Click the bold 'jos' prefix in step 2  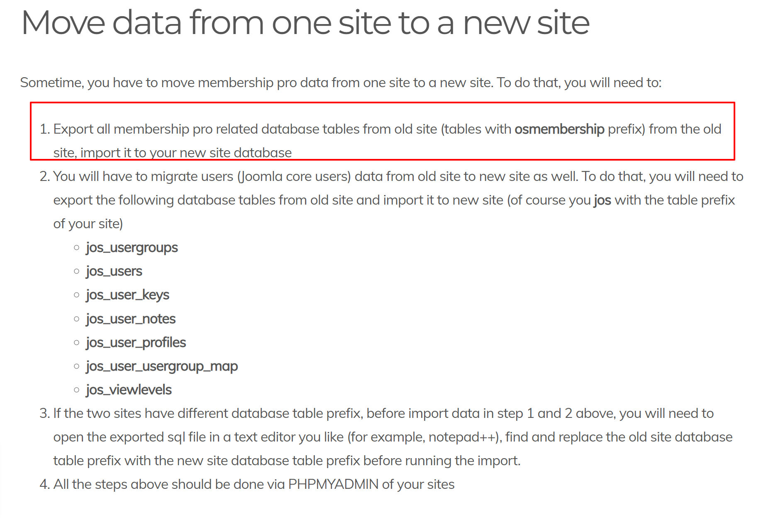(x=602, y=200)
